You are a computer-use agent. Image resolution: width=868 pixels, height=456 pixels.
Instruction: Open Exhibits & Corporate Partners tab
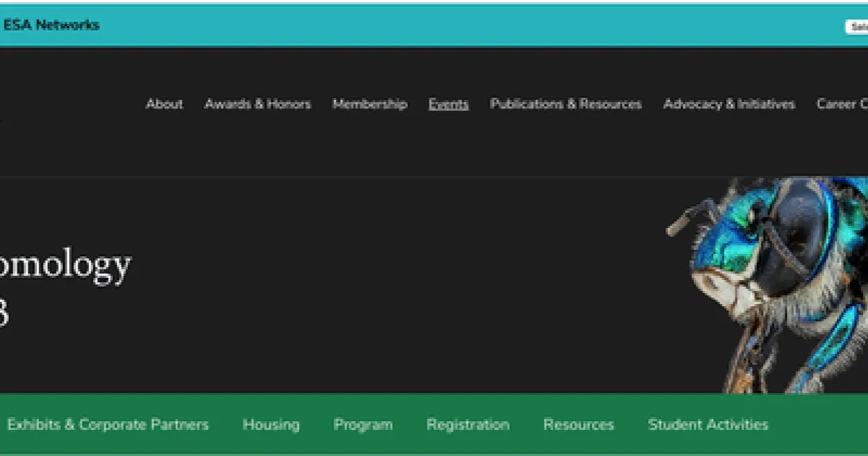click(108, 425)
